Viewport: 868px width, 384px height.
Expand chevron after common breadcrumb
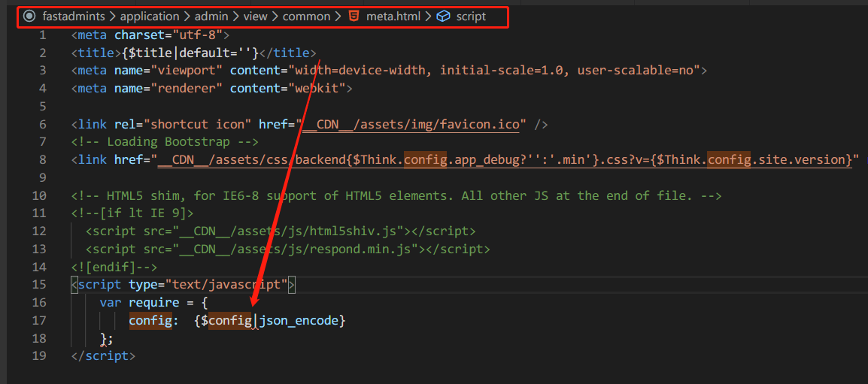(x=338, y=17)
